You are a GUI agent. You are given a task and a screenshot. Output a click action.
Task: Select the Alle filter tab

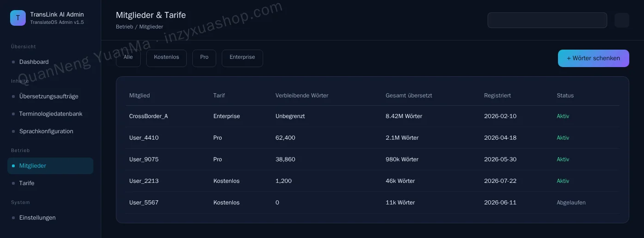[x=128, y=58]
